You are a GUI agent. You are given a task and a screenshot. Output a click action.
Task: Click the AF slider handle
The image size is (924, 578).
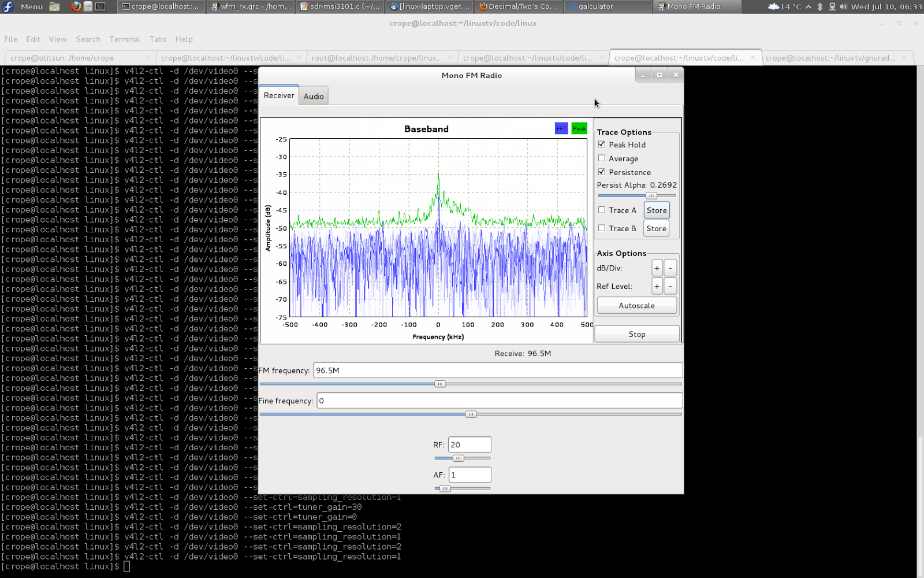[445, 488]
